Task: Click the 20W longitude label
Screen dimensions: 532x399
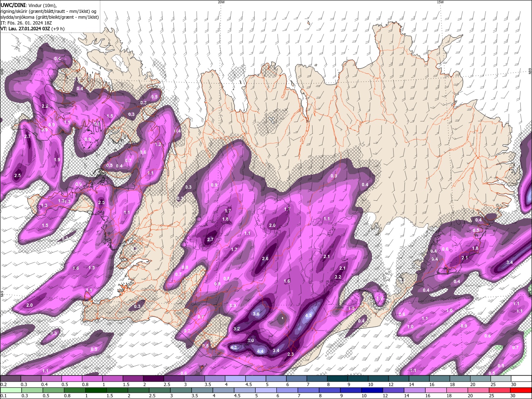Action: [221, 2]
